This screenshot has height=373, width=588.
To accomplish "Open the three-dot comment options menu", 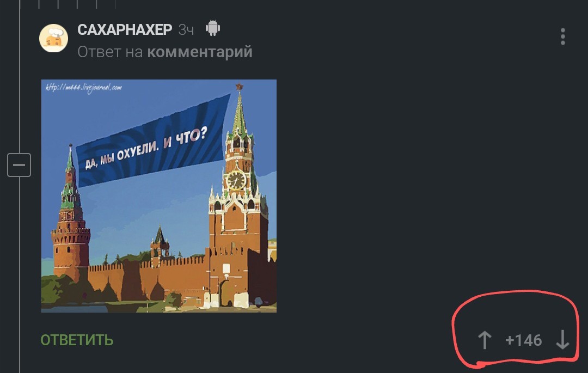I will 563,36.
